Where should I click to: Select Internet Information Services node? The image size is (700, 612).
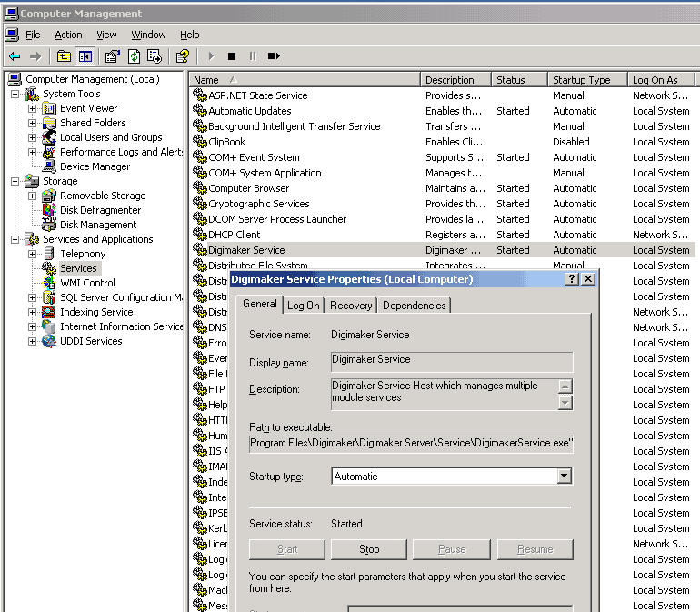[x=122, y=326]
